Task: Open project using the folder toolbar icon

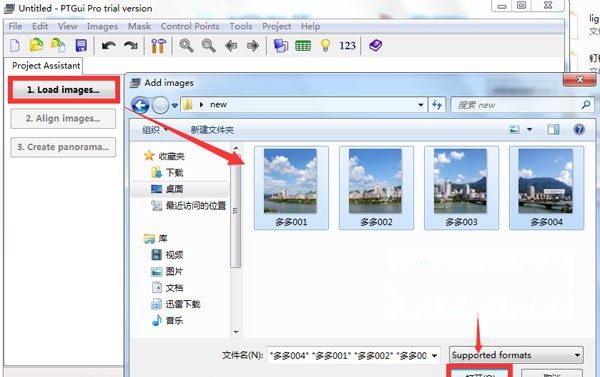Action: point(36,45)
